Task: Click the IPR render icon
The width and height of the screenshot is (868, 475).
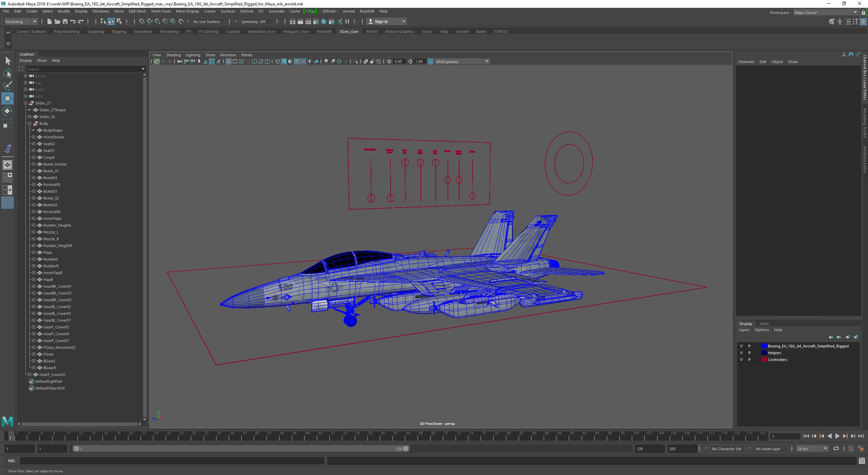Action: [308, 21]
